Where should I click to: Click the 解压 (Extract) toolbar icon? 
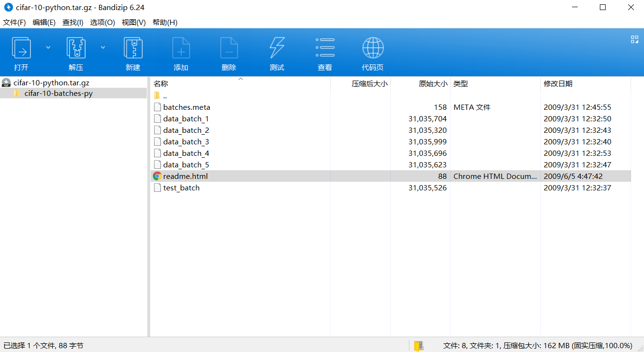coord(76,53)
